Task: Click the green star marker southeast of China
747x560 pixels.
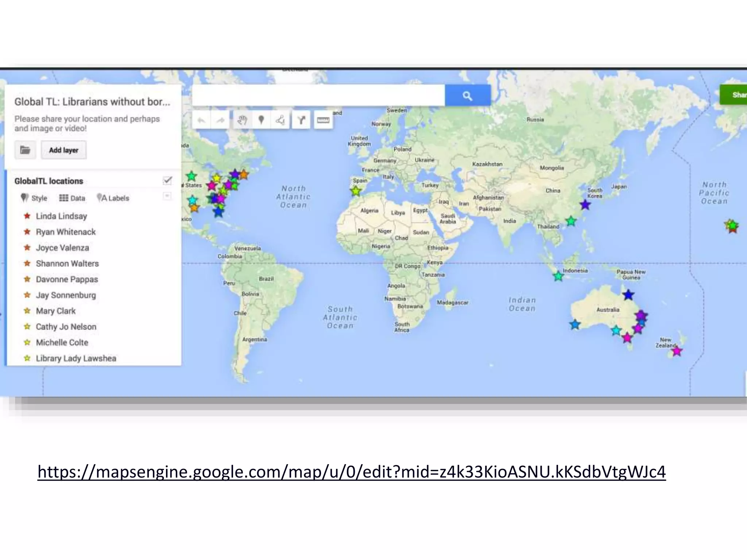Action: coord(571,221)
